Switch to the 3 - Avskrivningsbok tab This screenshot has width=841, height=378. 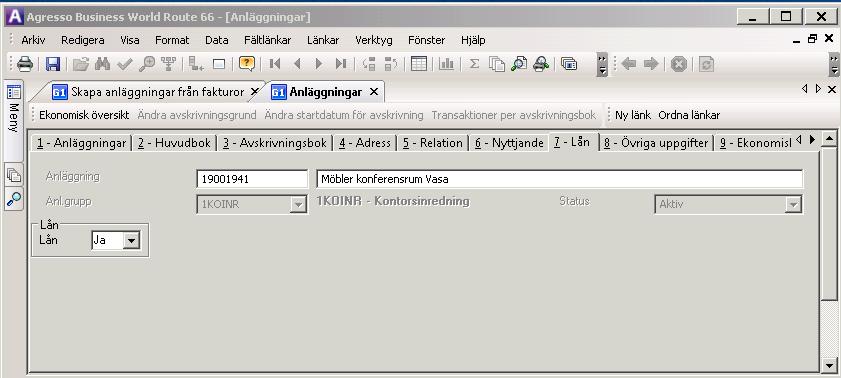[x=275, y=143]
